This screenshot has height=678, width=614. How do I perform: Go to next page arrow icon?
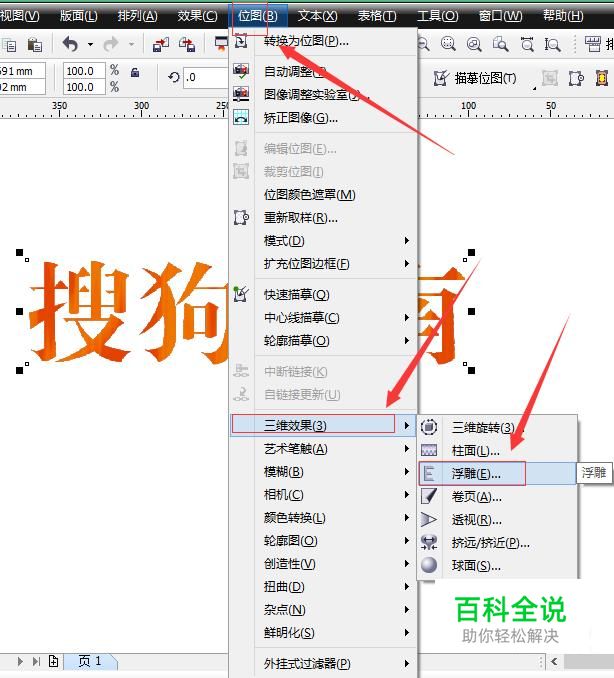pyautogui.click(x=20, y=661)
